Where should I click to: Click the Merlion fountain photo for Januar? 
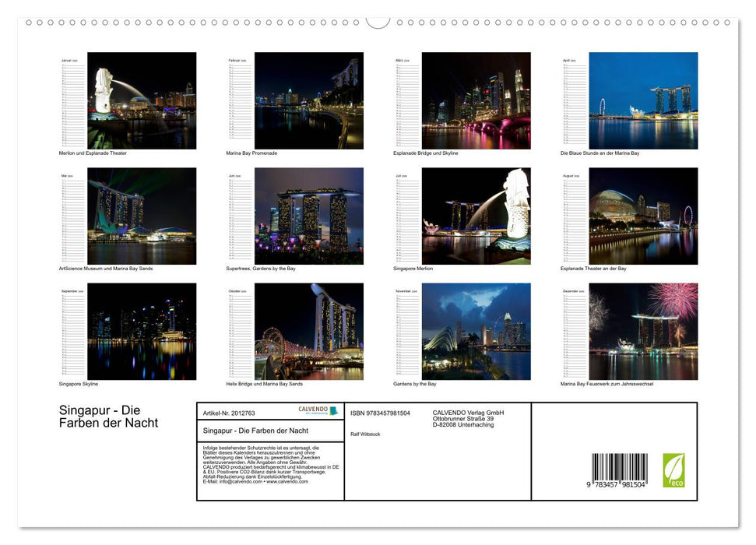point(140,100)
